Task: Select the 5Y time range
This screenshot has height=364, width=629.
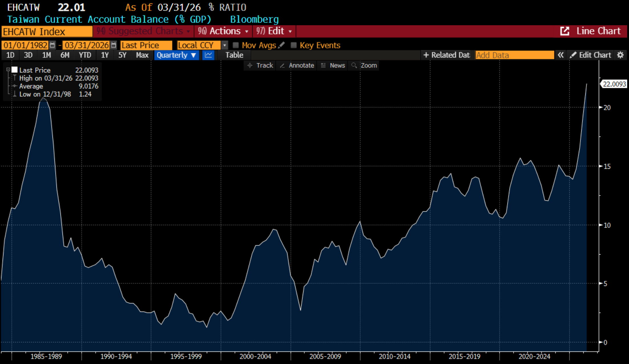Action: pos(122,55)
